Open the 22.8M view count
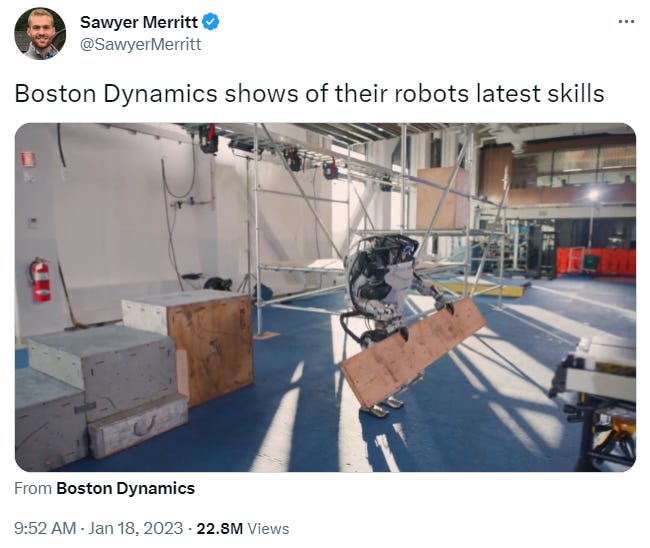 [x=219, y=529]
